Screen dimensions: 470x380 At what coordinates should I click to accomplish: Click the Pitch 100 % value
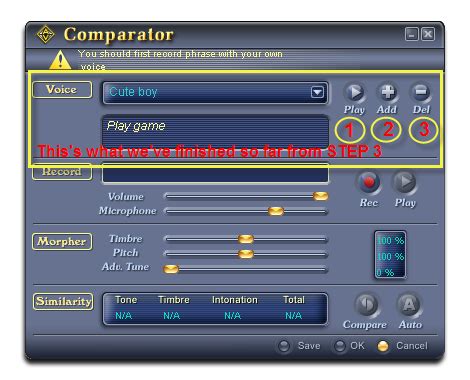coord(390,256)
